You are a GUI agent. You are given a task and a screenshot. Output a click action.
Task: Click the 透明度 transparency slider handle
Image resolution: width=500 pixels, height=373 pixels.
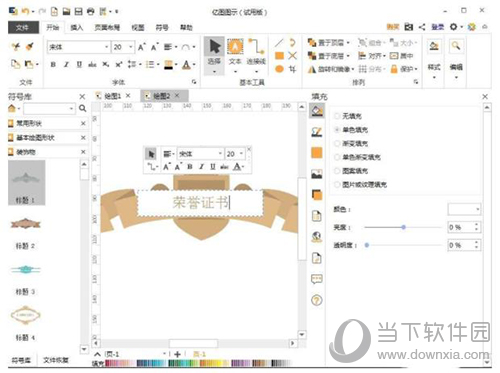pyautogui.click(x=367, y=245)
